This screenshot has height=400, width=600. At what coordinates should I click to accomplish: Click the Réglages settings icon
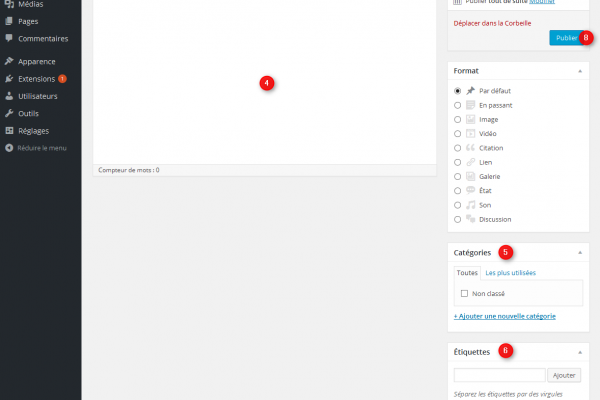point(9,130)
